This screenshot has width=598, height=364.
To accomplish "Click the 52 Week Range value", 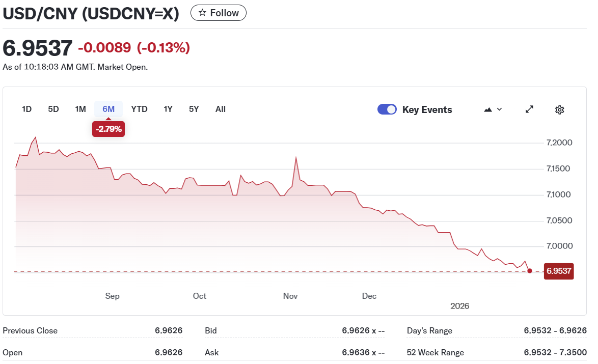I will click(x=555, y=352).
